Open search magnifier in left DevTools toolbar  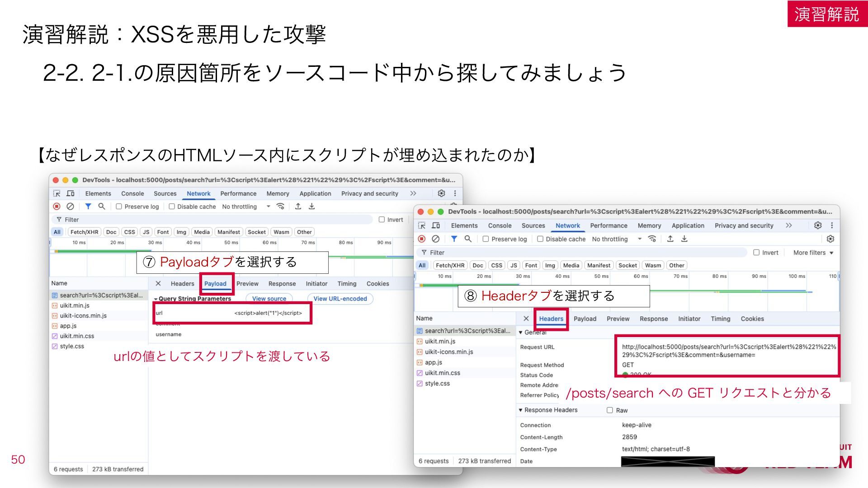[x=102, y=206]
